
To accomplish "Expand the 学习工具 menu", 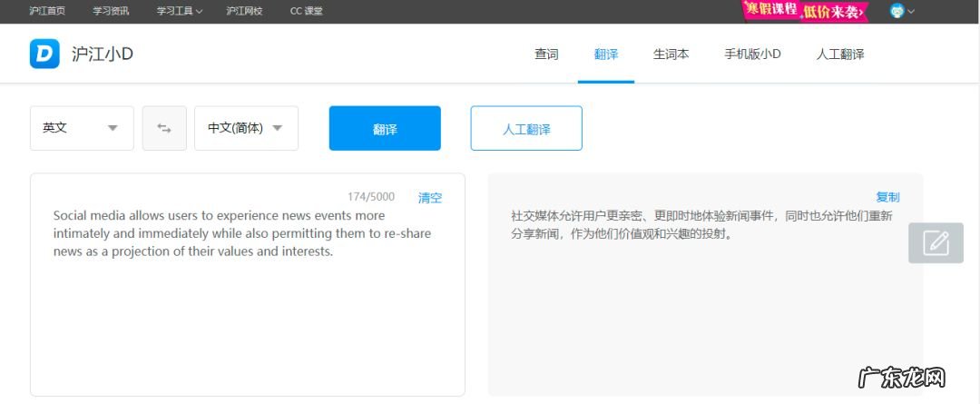I will coord(180,11).
